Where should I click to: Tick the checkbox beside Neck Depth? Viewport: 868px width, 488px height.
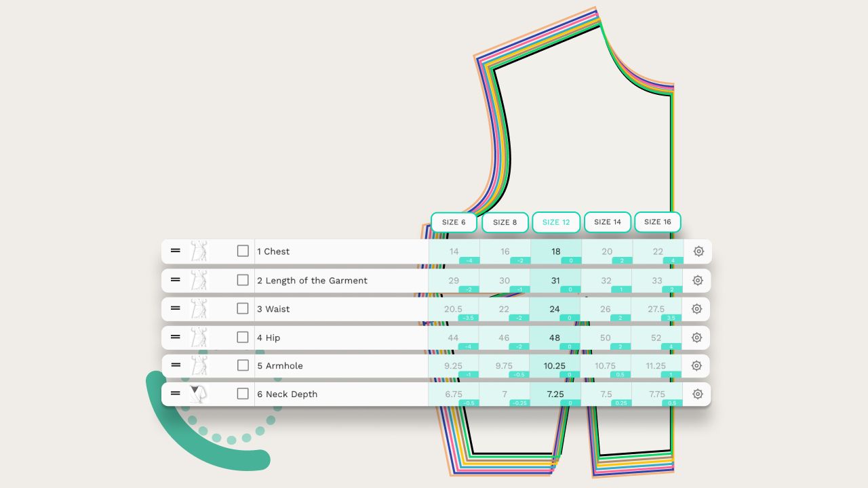[x=243, y=394]
